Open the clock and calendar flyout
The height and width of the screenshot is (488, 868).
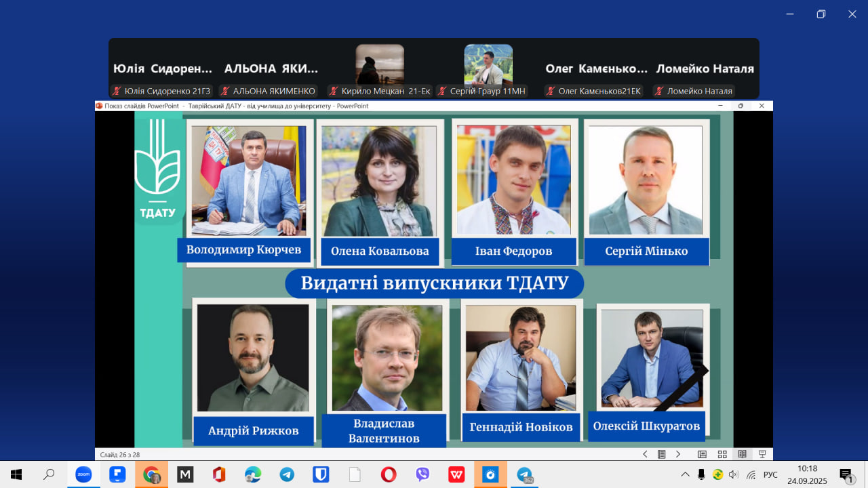[x=807, y=474]
